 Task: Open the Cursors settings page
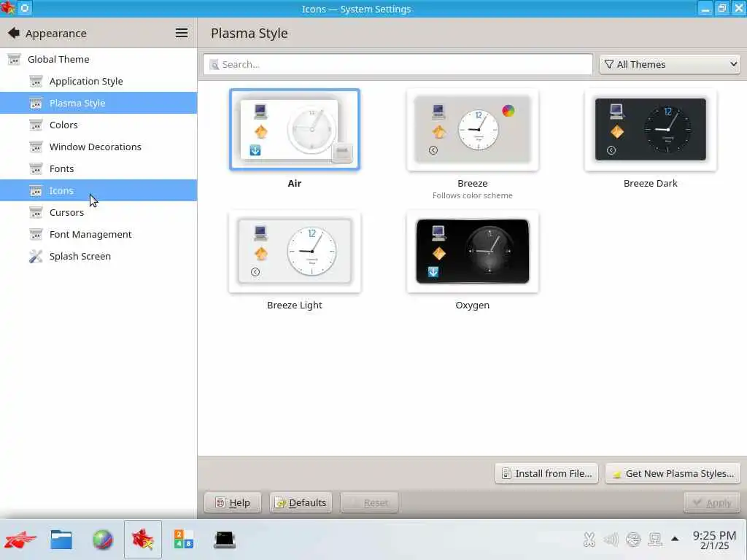tap(98, 212)
